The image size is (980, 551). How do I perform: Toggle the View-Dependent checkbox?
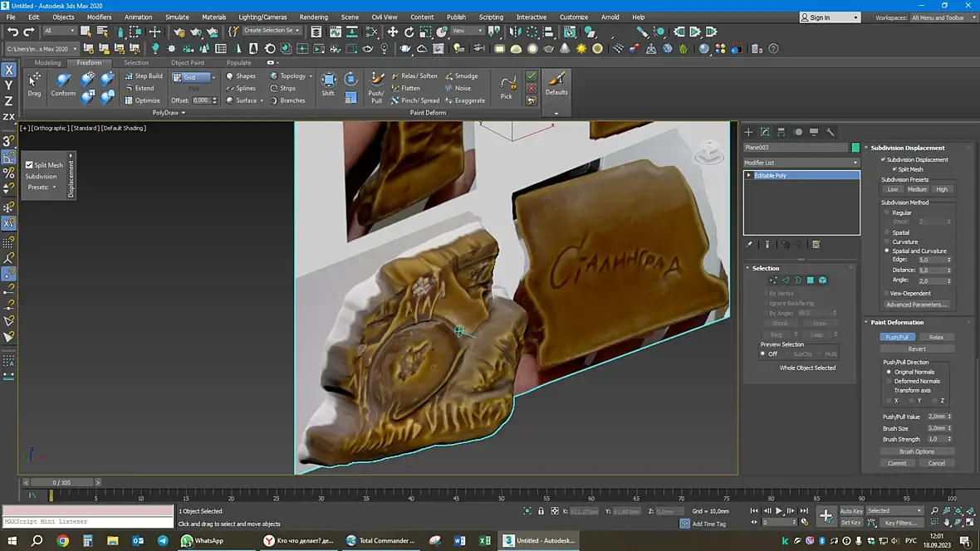click(x=886, y=293)
